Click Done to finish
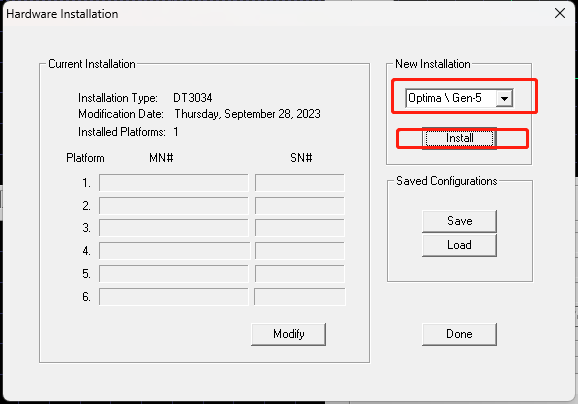The height and width of the screenshot is (404, 578). (x=459, y=334)
